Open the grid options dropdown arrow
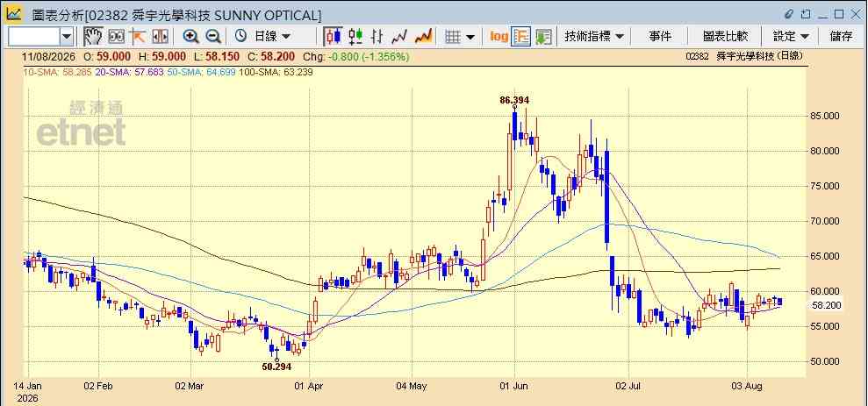This screenshot has width=868, height=406. pyautogui.click(x=470, y=37)
